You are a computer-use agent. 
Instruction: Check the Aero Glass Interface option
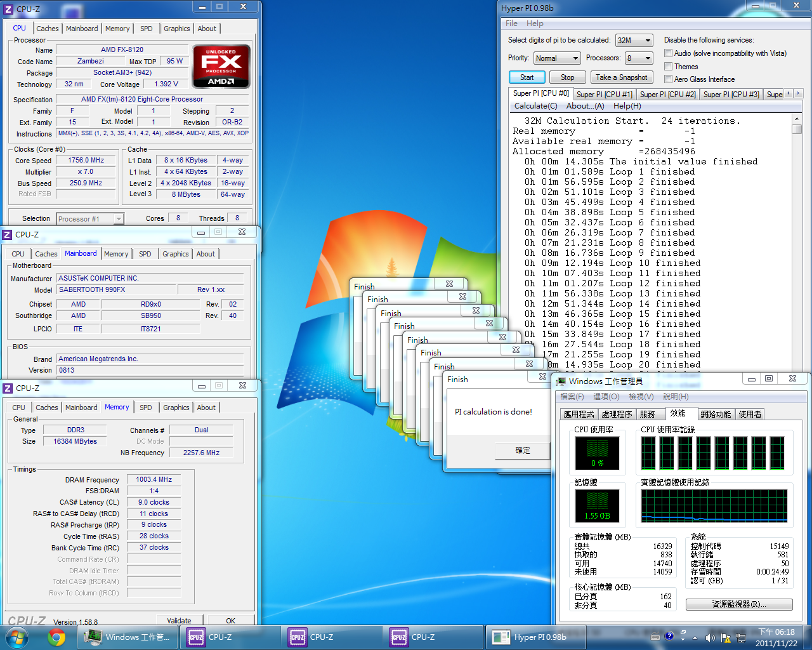(668, 79)
